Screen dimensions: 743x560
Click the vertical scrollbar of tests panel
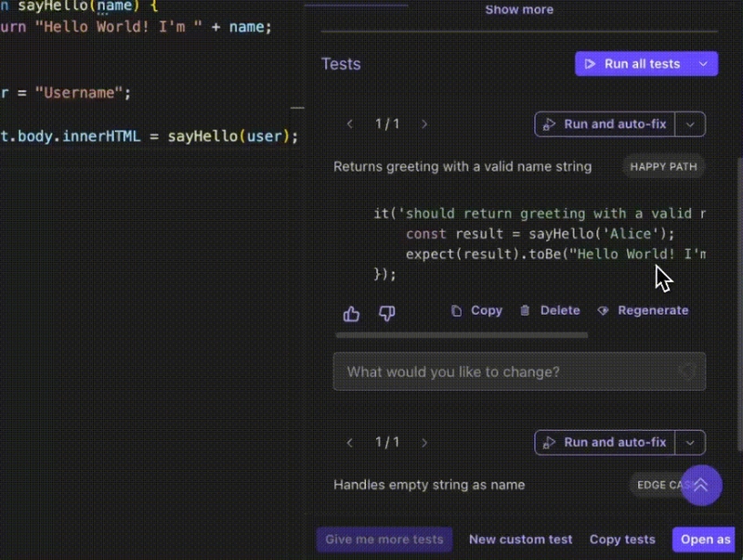click(x=739, y=303)
